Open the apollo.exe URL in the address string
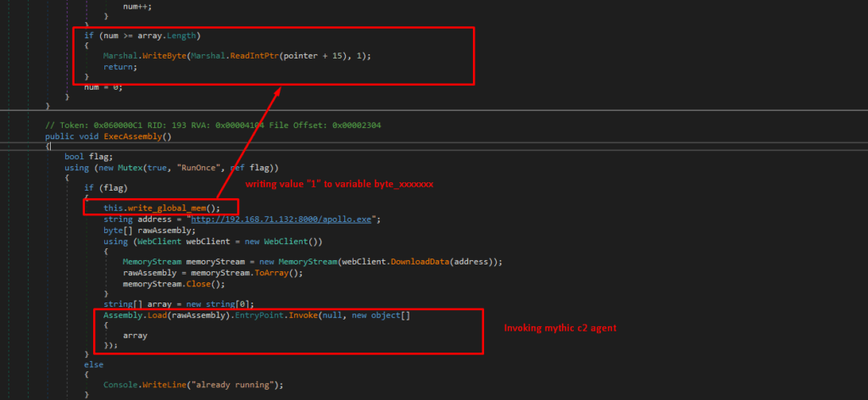Image resolution: width=868 pixels, height=400 pixels. pyautogui.click(x=283, y=219)
